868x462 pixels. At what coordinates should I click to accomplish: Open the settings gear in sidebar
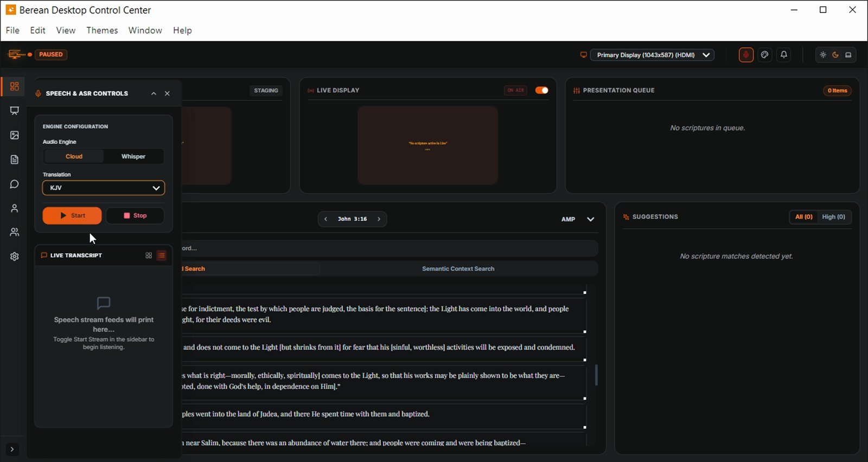tap(14, 256)
